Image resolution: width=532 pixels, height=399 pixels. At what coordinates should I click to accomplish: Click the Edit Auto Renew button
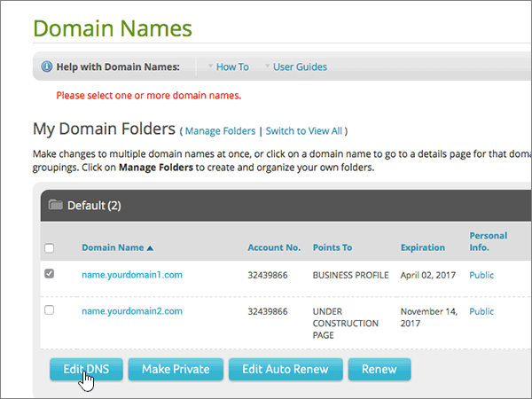(286, 369)
